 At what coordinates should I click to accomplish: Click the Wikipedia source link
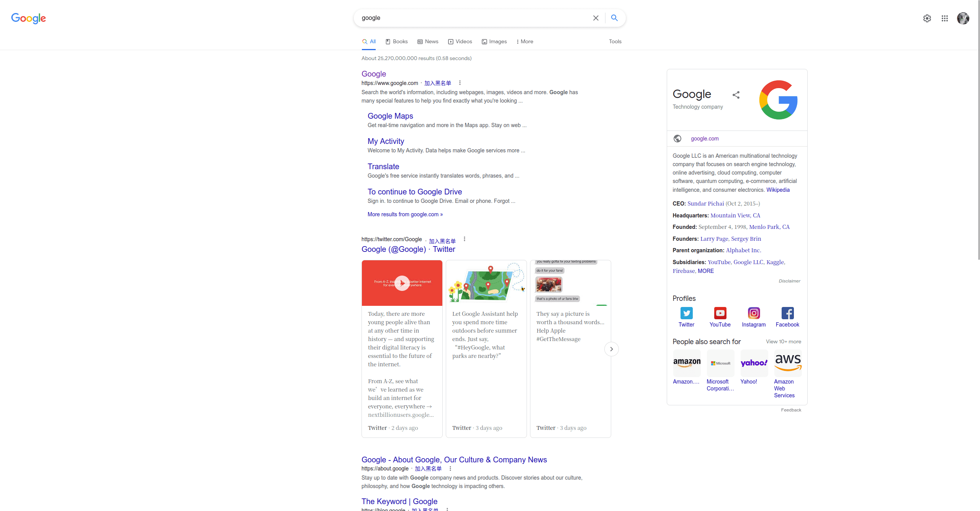(778, 190)
